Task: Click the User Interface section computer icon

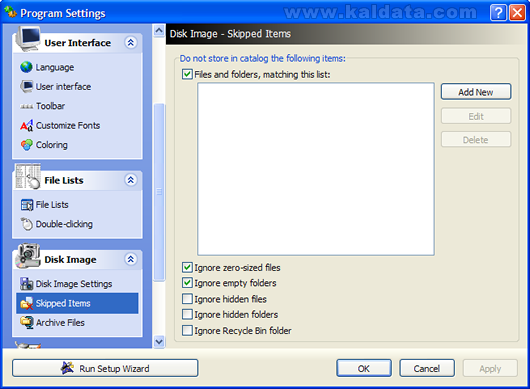Action: [28, 39]
